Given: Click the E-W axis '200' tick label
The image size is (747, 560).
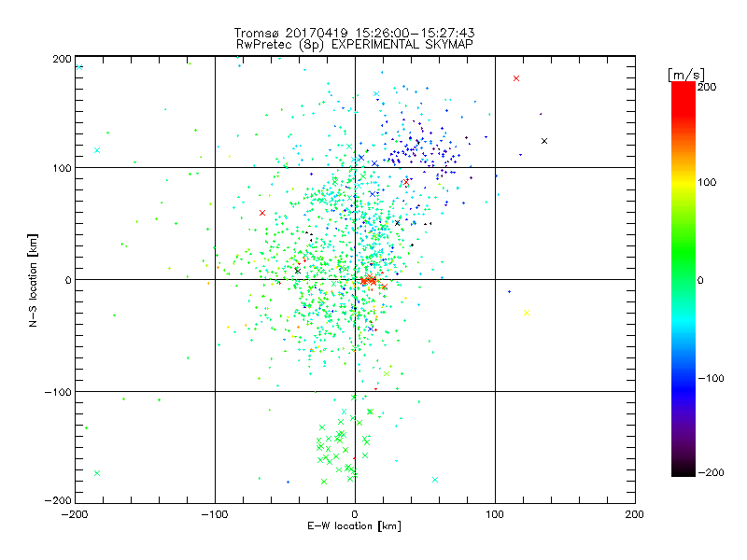Looking at the screenshot, I should pyautogui.click(x=635, y=514).
